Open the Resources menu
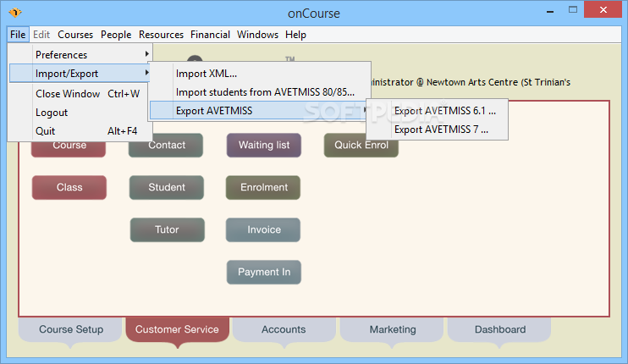Screen dimensions: 628x364 pyautogui.click(x=161, y=35)
